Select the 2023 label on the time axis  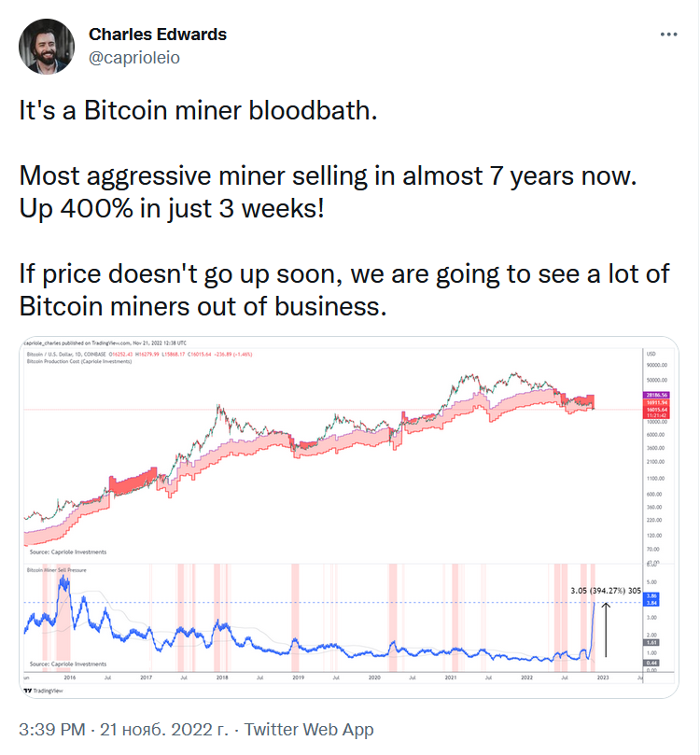click(x=603, y=676)
